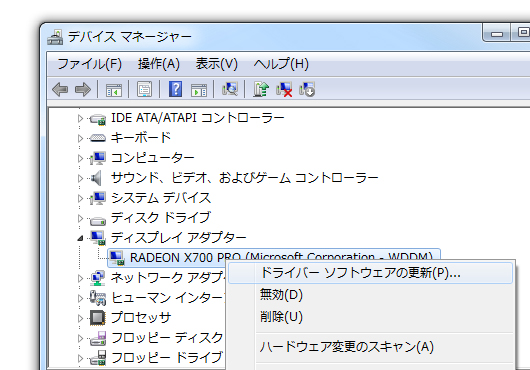
Task: Click the ネットワーク アダプター category icon
Action: [x=98, y=278]
